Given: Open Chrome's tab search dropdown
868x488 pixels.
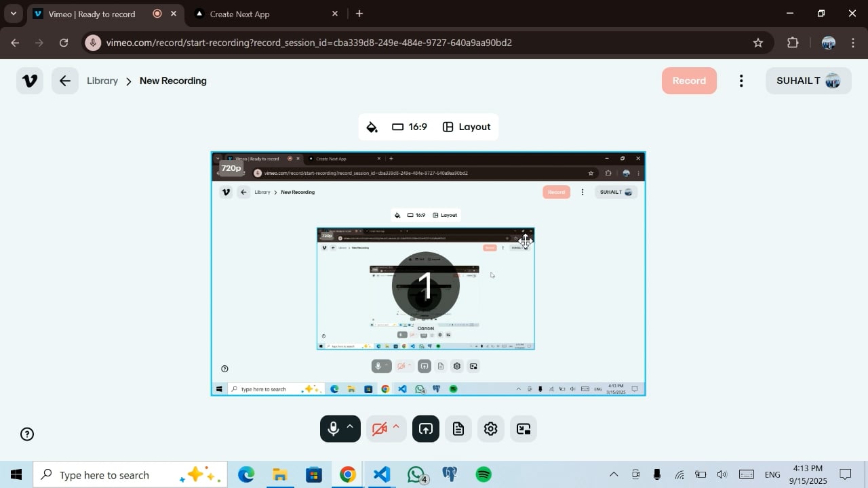Looking at the screenshot, I should pos(13,14).
